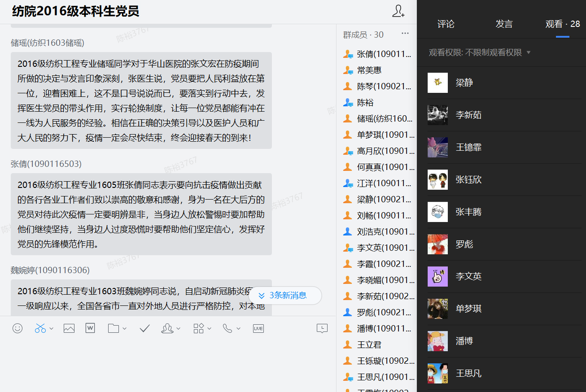The height and width of the screenshot is (392, 586).
Task: Open the emoji picker
Action: click(x=17, y=328)
